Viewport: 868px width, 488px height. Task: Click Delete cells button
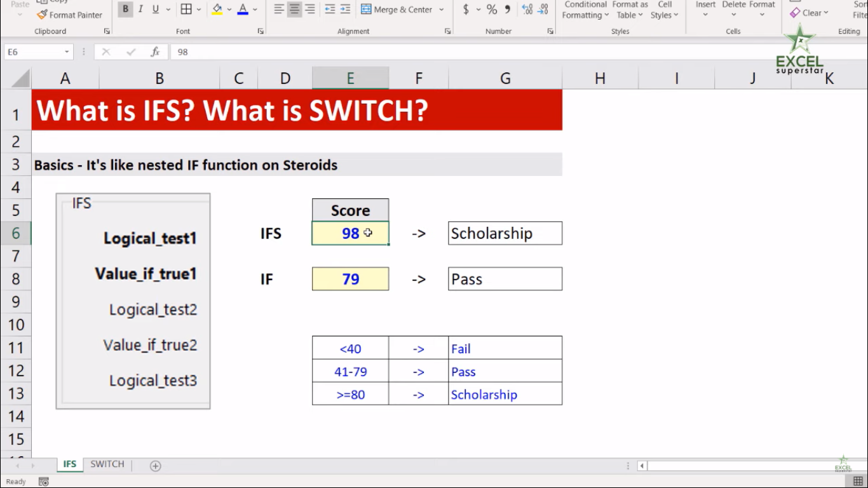(x=734, y=10)
